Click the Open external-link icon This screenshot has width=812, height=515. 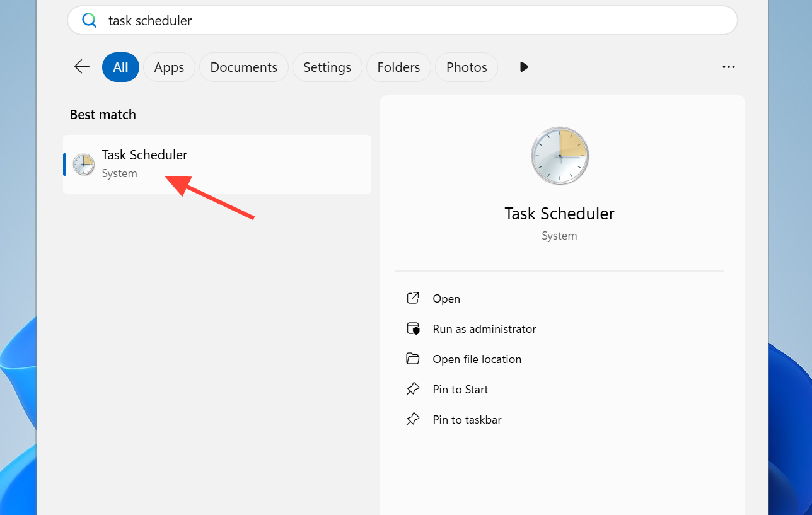(x=413, y=298)
